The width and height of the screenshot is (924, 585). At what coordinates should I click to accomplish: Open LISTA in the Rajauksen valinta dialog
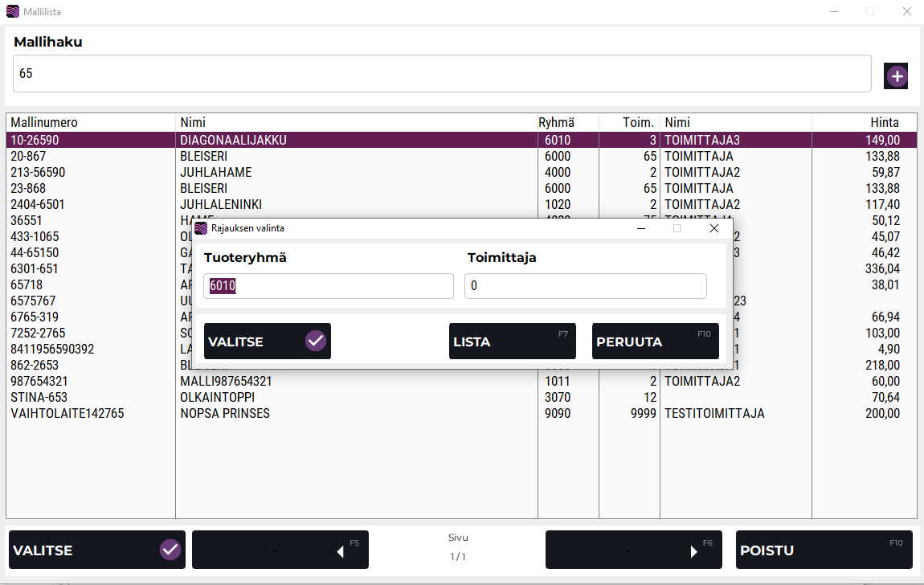click(512, 342)
